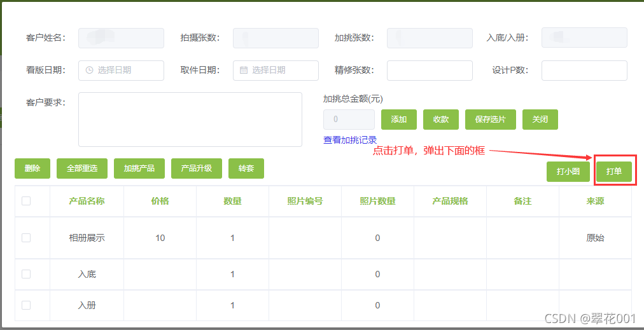Focus the 拍摄张数 input field
Image resolution: width=644 pixels, height=330 pixels.
click(276, 38)
